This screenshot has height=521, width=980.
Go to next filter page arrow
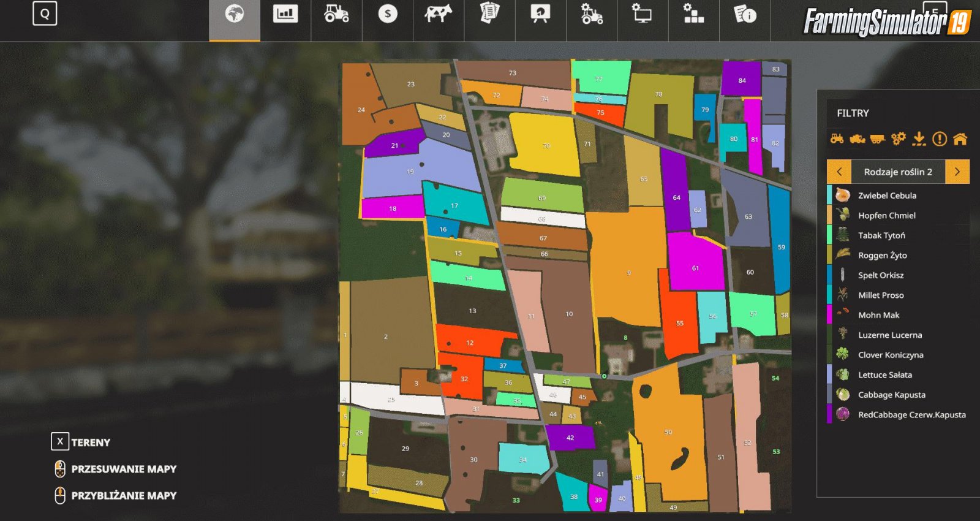pyautogui.click(x=957, y=172)
